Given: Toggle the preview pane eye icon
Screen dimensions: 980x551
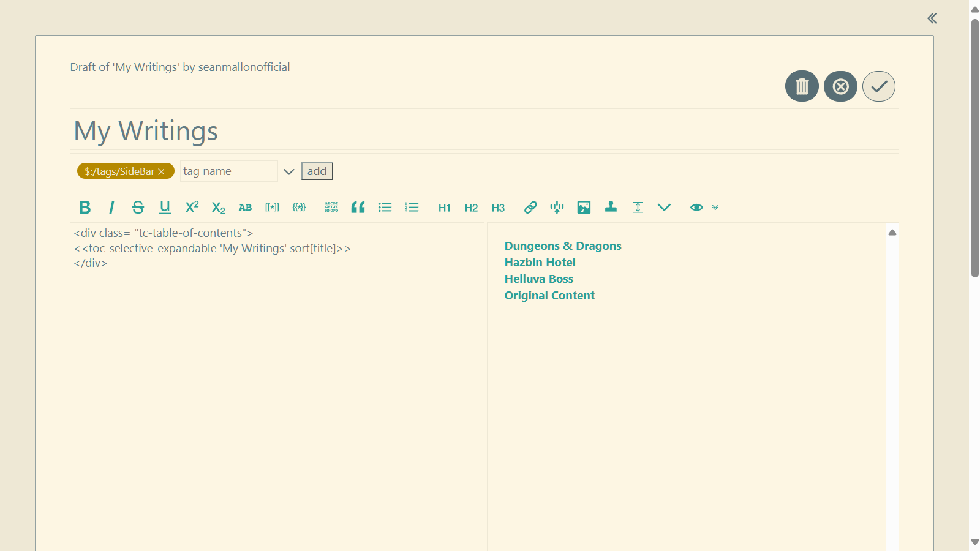Looking at the screenshot, I should pyautogui.click(x=696, y=208).
